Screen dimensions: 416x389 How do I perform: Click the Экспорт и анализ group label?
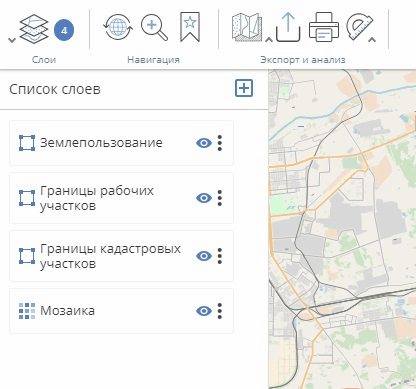pyautogui.click(x=303, y=60)
